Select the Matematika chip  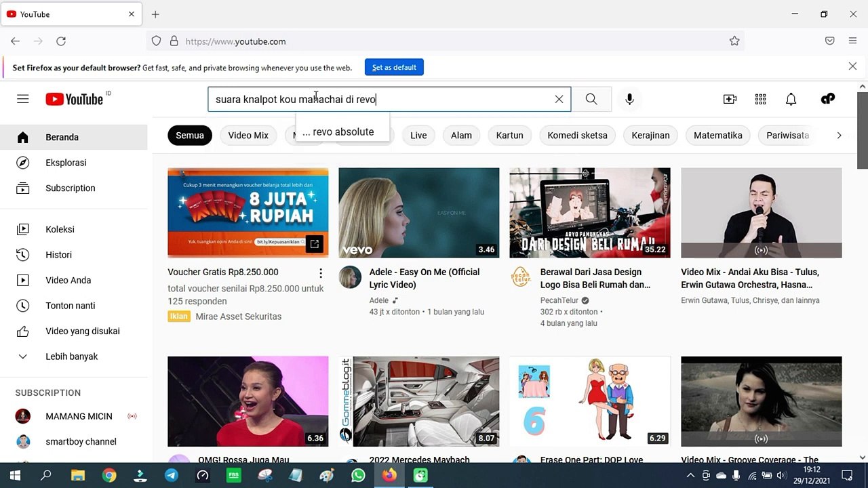pyautogui.click(x=718, y=136)
